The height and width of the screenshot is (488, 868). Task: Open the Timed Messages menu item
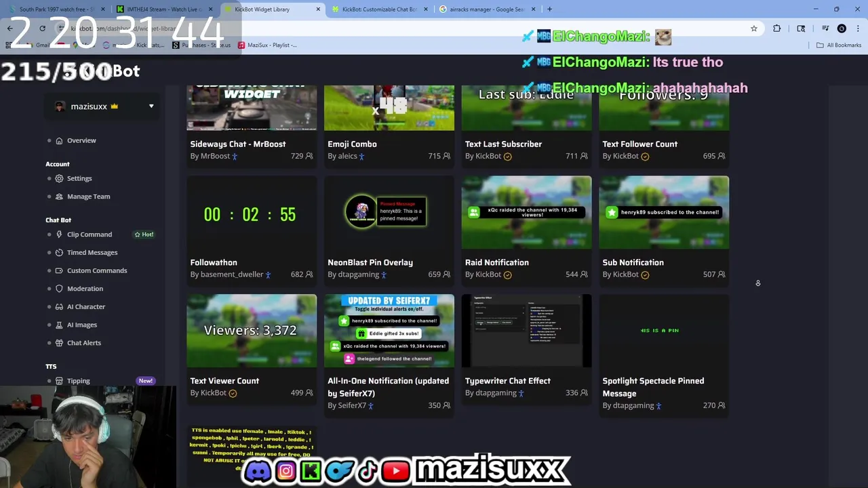92,252
